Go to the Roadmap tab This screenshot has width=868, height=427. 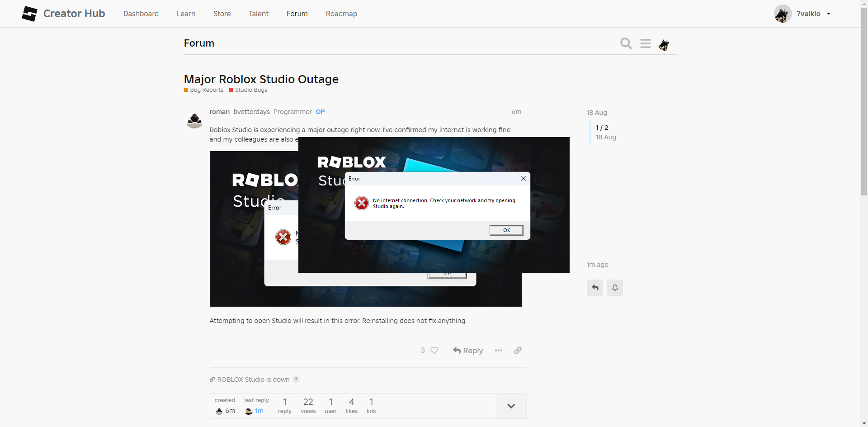coord(341,14)
